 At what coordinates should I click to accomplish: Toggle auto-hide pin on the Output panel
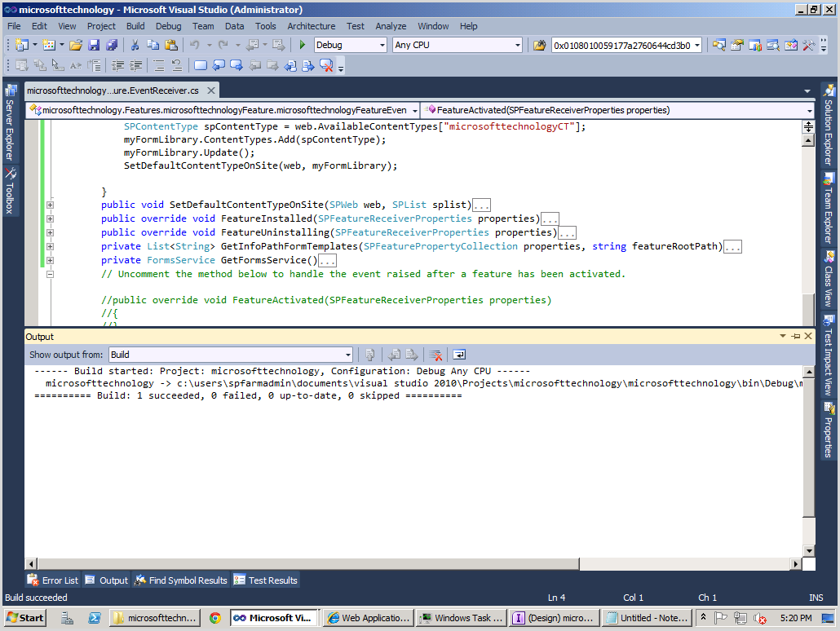pyautogui.click(x=796, y=337)
